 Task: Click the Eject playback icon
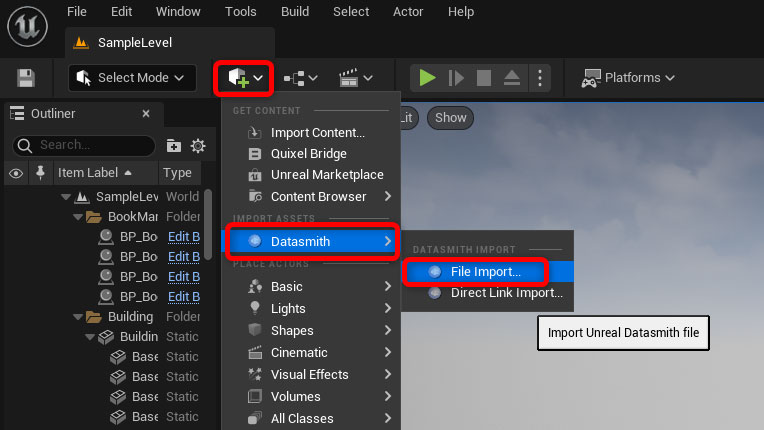point(512,78)
